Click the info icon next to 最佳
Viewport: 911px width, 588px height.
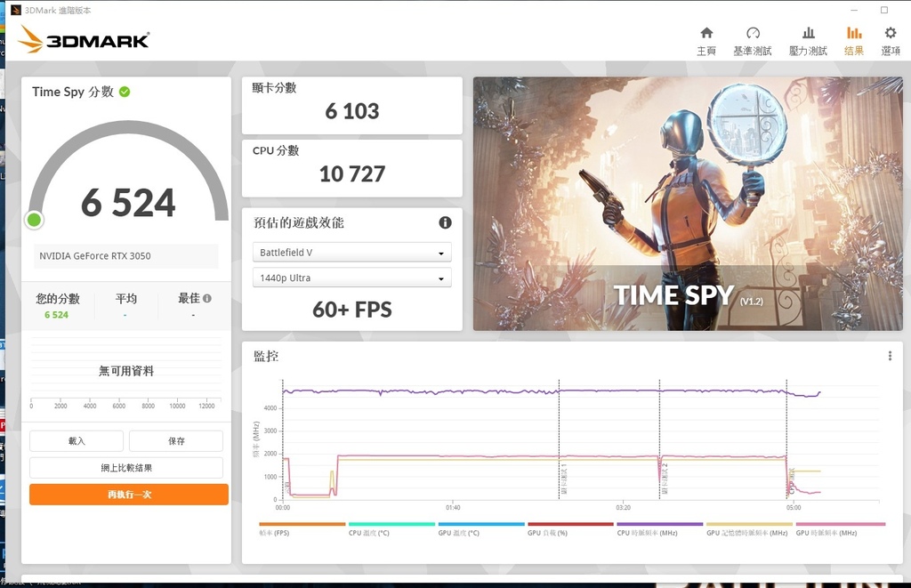click(x=207, y=298)
